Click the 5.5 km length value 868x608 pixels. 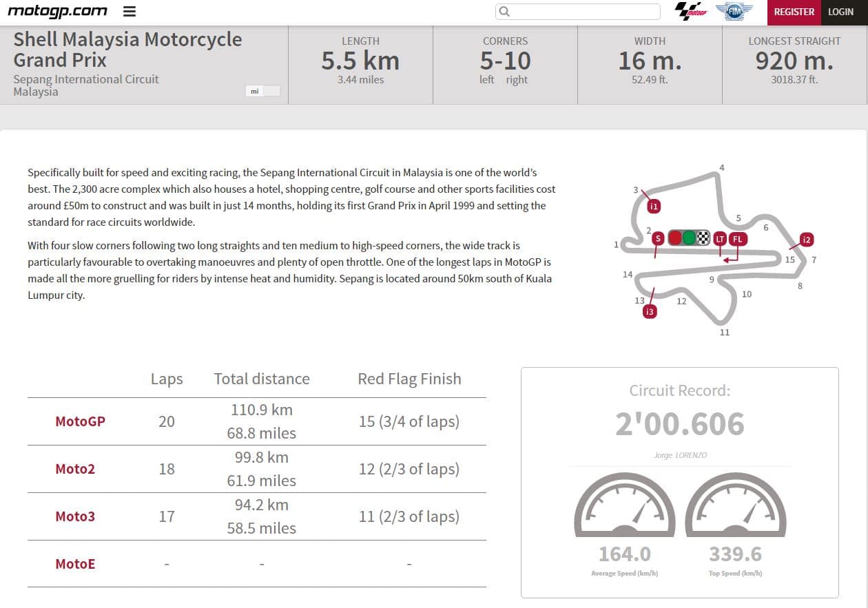(x=360, y=61)
